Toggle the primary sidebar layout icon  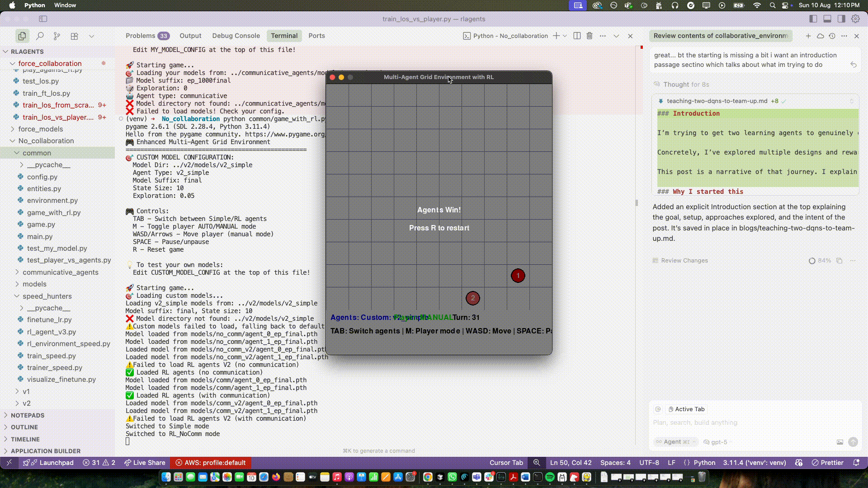click(x=813, y=19)
